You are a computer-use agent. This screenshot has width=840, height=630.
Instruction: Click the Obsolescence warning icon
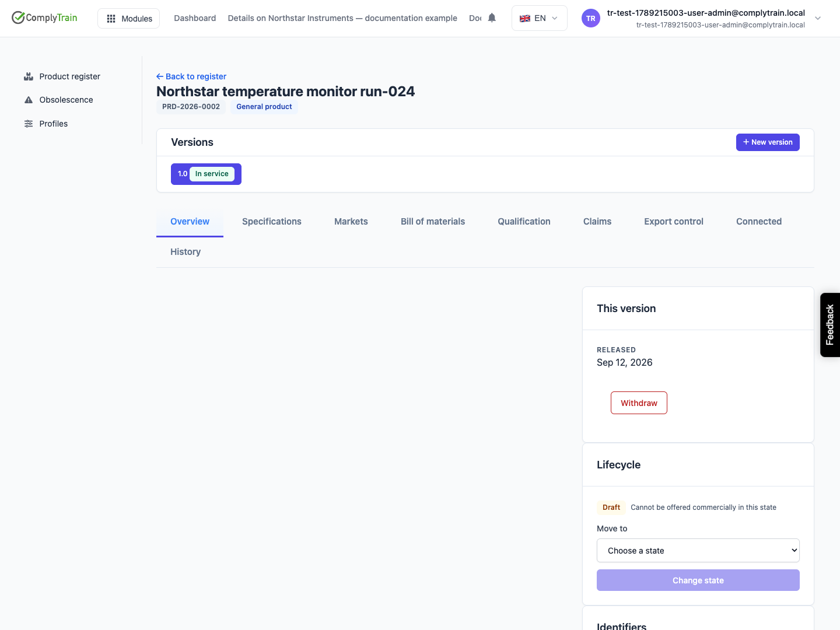pyautogui.click(x=29, y=100)
